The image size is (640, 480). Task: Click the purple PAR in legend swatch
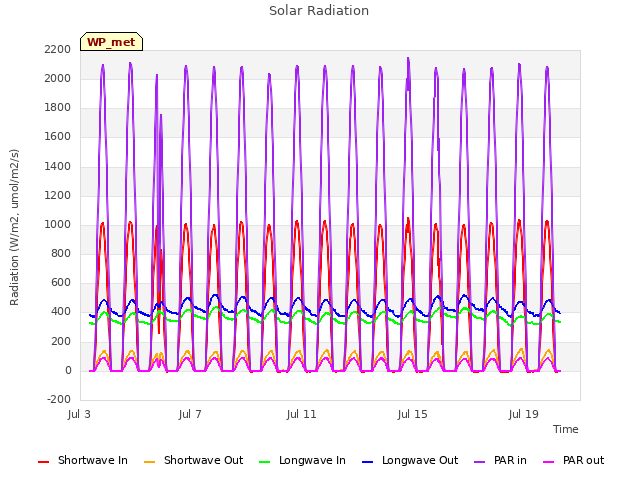point(480,462)
